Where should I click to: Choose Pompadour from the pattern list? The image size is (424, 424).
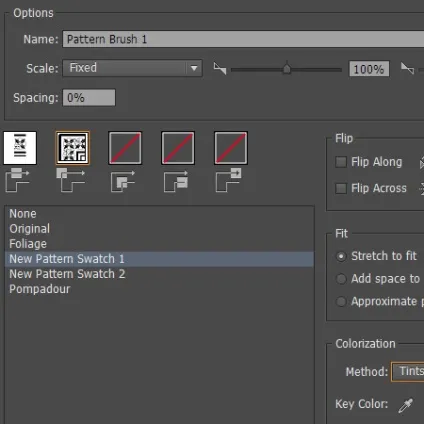(x=40, y=289)
